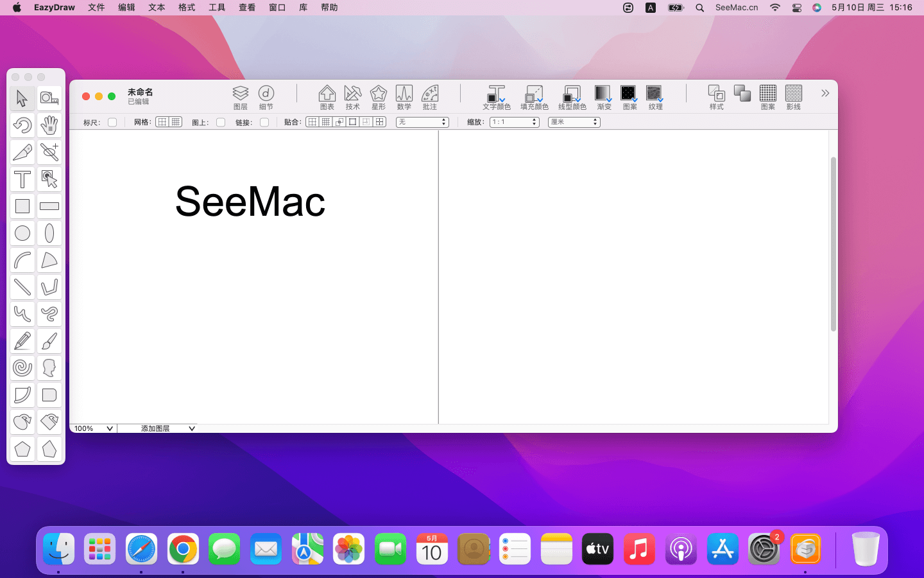The height and width of the screenshot is (578, 924).
Task: Open the 厘米 units dropdown
Action: click(574, 122)
